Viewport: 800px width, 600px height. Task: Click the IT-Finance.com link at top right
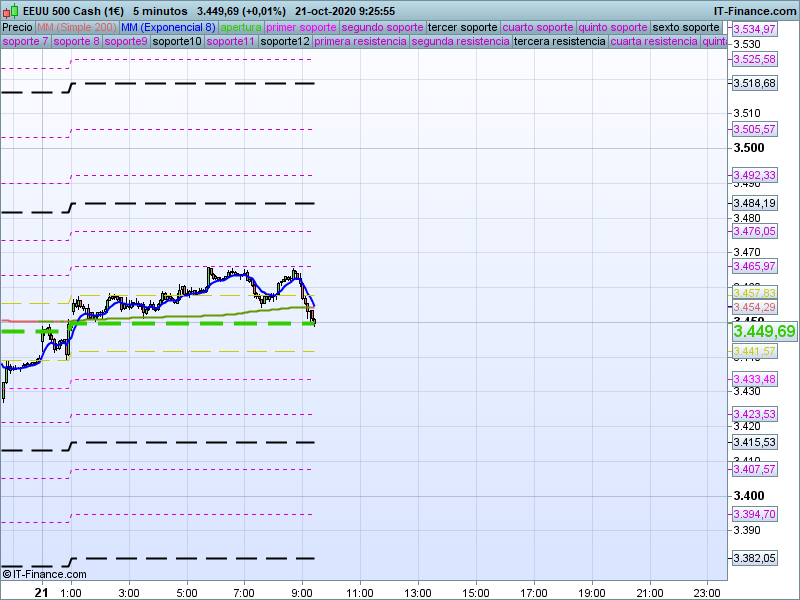[755, 10]
